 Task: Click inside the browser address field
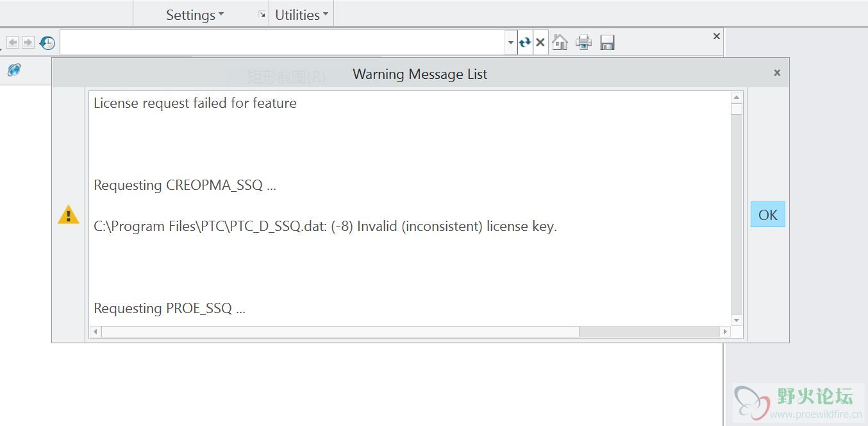(x=283, y=43)
